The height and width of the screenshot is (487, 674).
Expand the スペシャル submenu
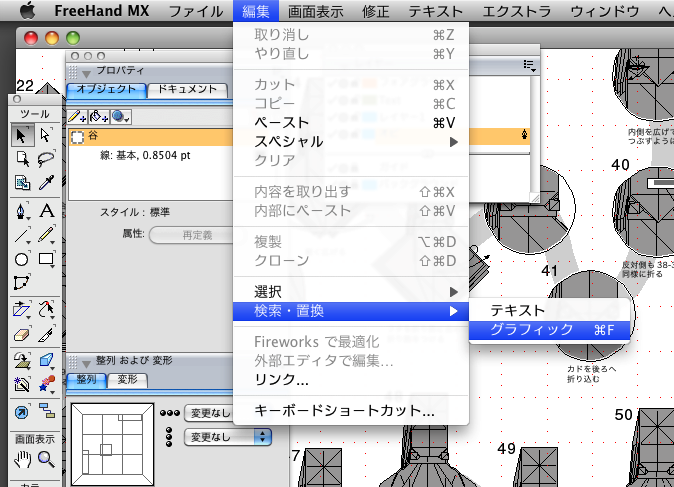[351, 141]
